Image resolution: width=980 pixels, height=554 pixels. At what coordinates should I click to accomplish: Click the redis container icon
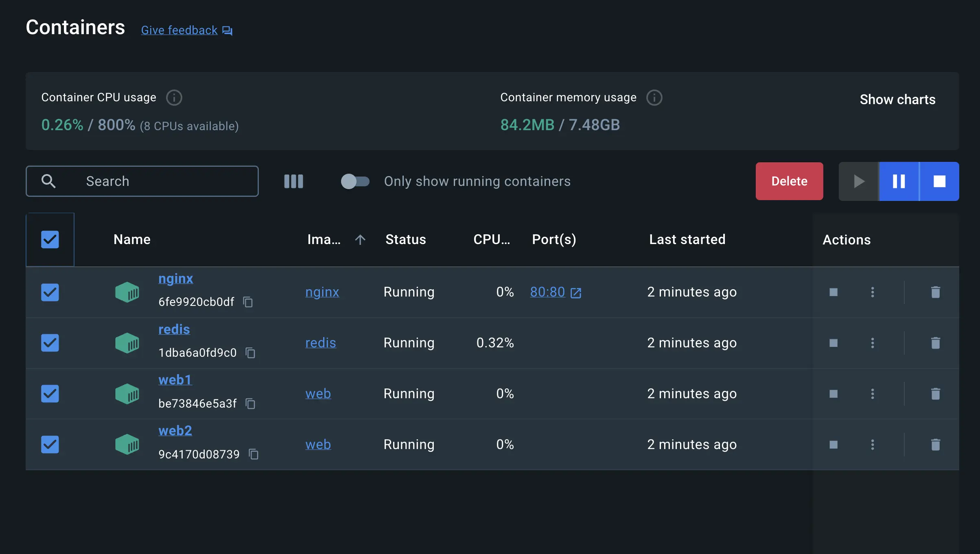pos(129,342)
